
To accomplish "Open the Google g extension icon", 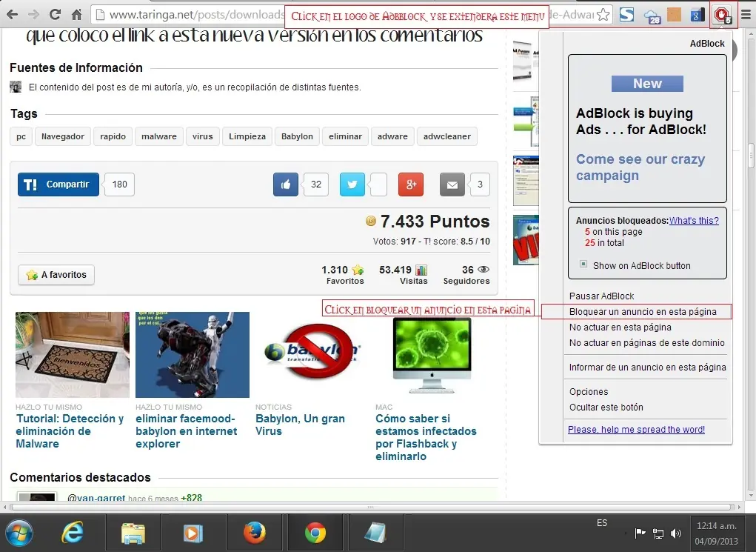I will pos(698,15).
